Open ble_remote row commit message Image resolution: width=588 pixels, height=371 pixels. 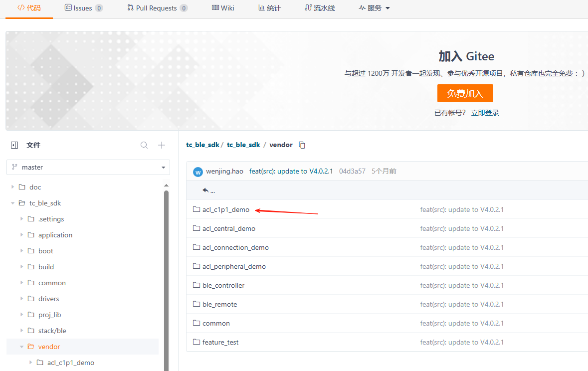tap(462, 304)
